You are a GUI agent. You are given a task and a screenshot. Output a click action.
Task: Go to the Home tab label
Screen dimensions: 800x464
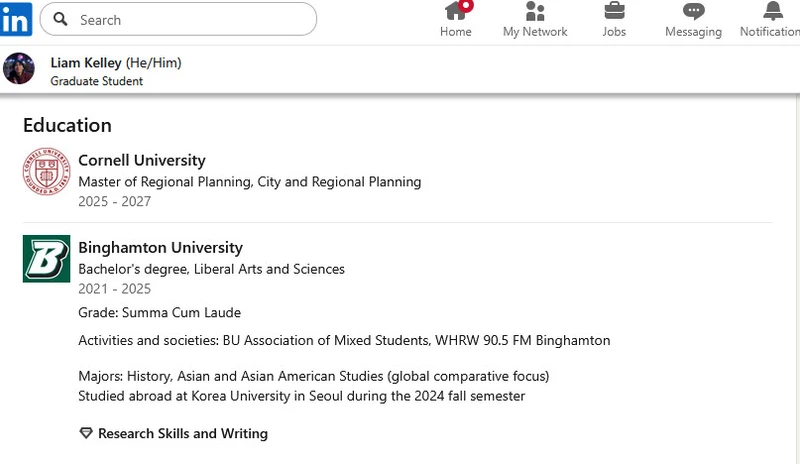[x=456, y=32]
